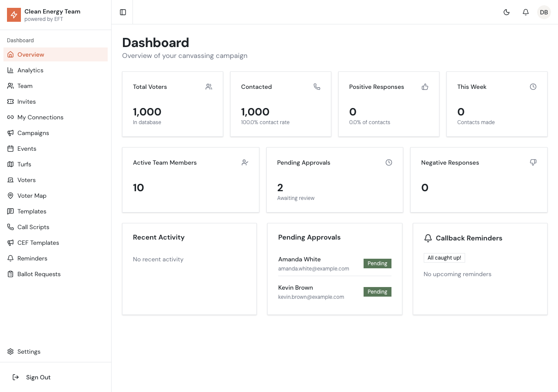Viewport: 558px width, 392px height.
Task: Click the Sign Out link
Action: click(38, 377)
